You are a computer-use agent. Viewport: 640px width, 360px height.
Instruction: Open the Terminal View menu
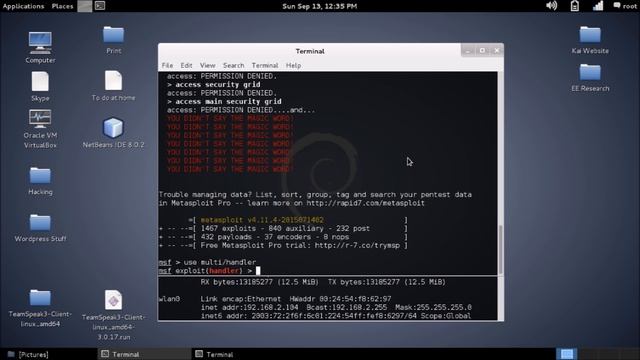207,65
